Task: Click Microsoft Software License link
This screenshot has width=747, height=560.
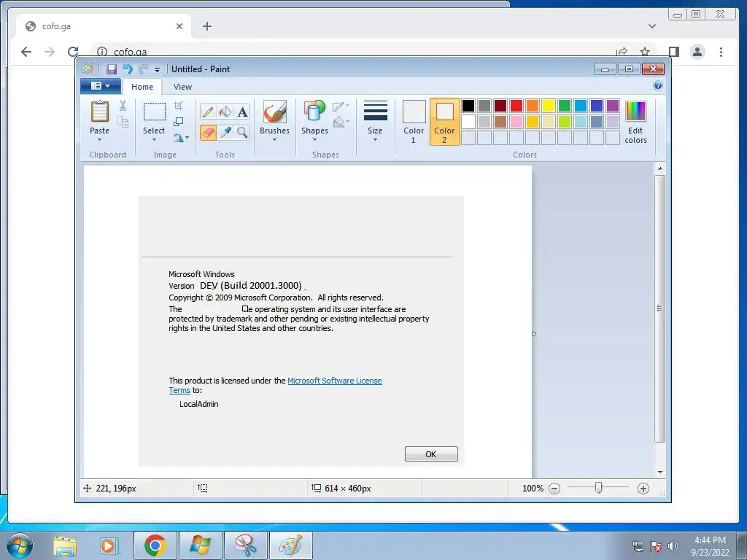Action: pos(334,381)
